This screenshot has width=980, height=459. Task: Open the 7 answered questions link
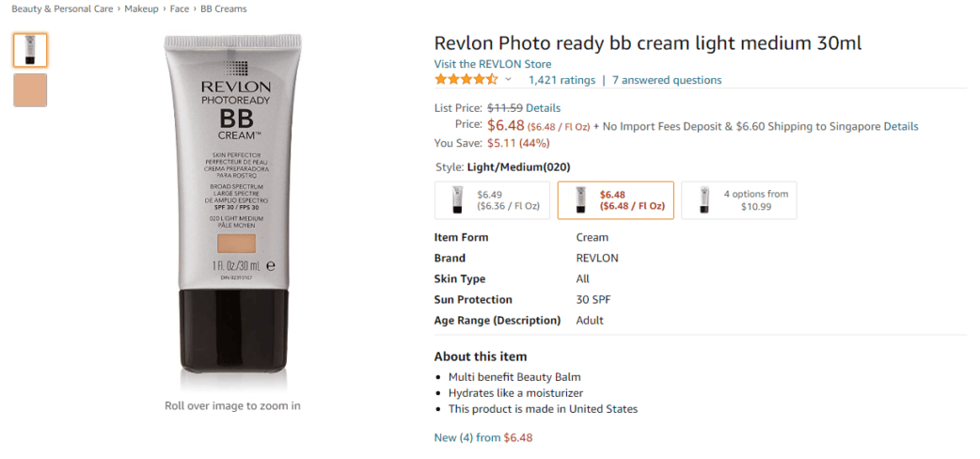click(x=667, y=80)
